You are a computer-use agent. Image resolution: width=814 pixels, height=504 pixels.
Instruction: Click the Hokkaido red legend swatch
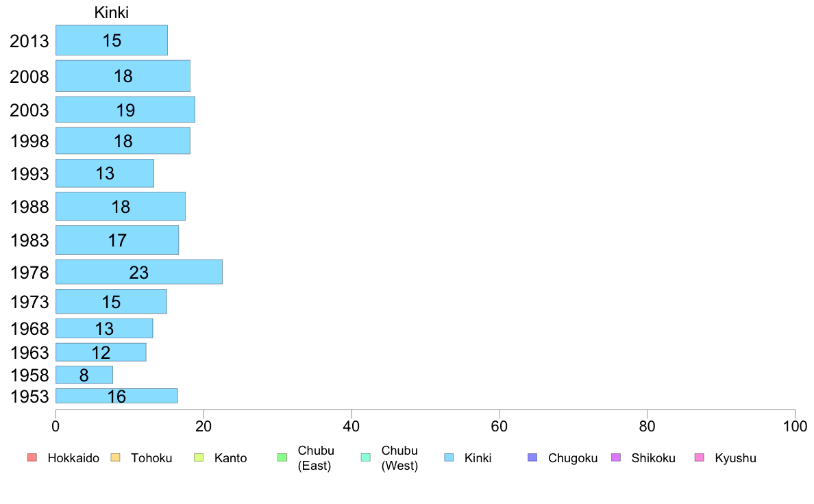(32, 457)
